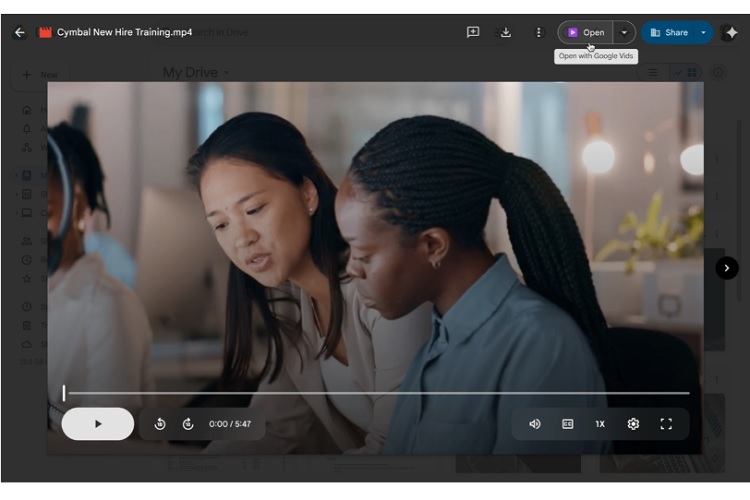This screenshot has width=750, height=500.
Task: Rewind the video ten seconds
Action: [x=160, y=424]
